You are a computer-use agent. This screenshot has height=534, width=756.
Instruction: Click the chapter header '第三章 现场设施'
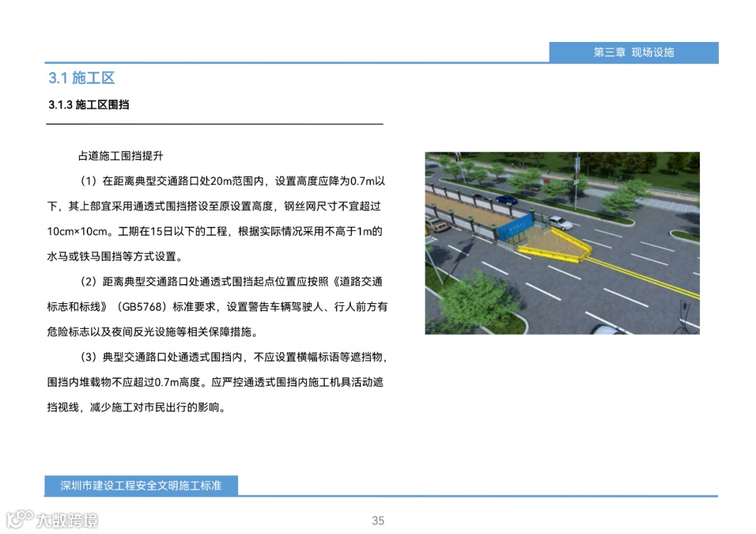tap(633, 52)
